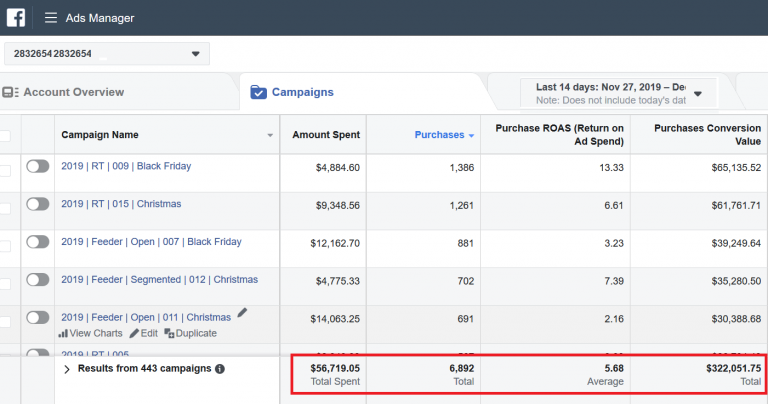The image size is (768, 404).
Task: Click the Amount Spent column header
Action: [326, 135]
